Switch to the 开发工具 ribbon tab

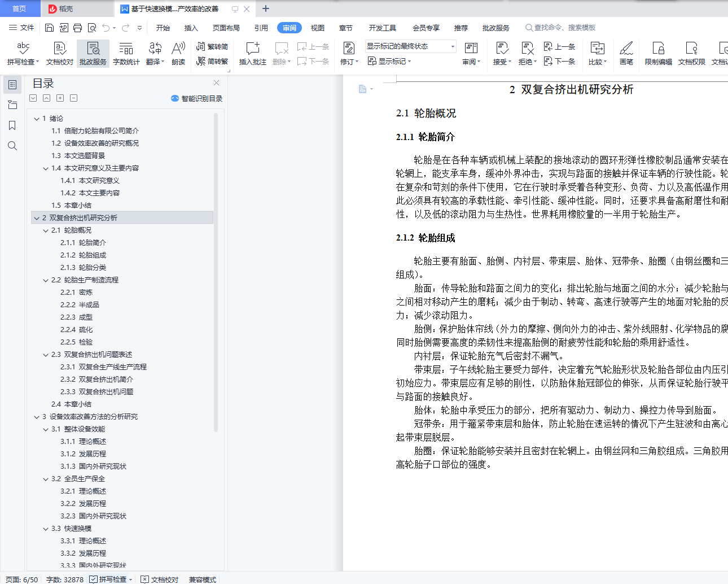(383, 28)
